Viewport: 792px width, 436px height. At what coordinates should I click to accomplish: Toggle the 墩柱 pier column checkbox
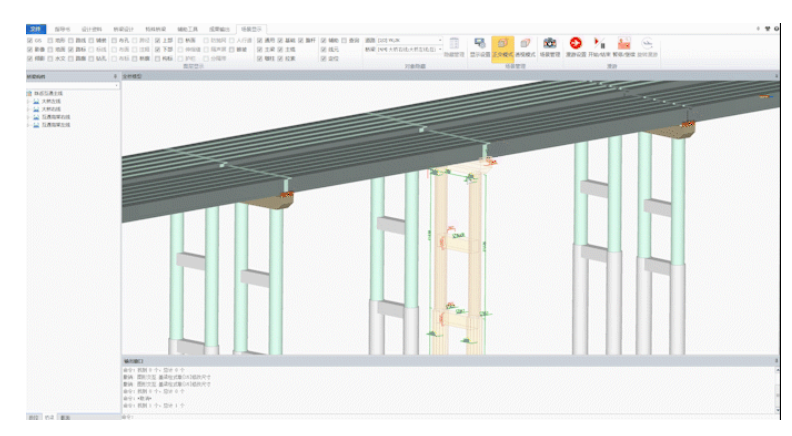pos(260,59)
